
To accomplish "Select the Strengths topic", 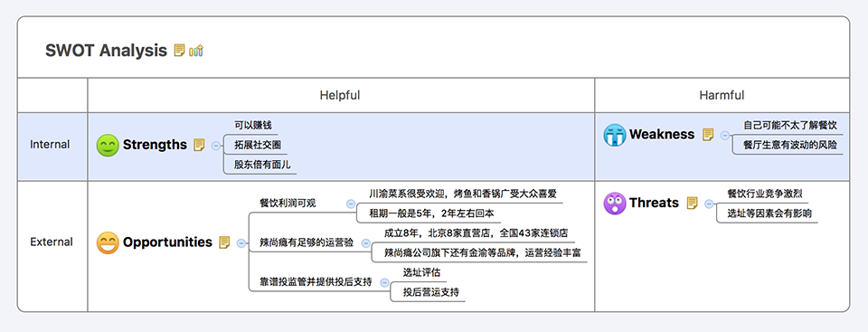I will point(155,145).
